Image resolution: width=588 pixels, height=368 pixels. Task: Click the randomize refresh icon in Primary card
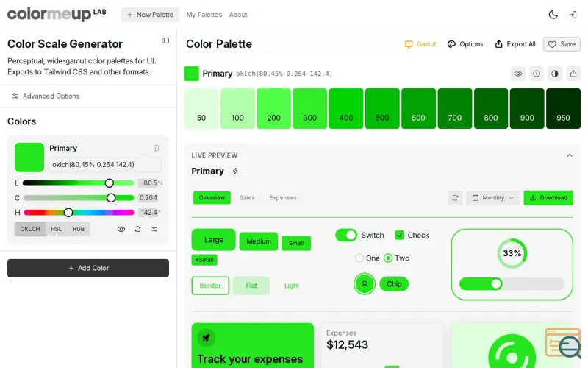(137, 229)
